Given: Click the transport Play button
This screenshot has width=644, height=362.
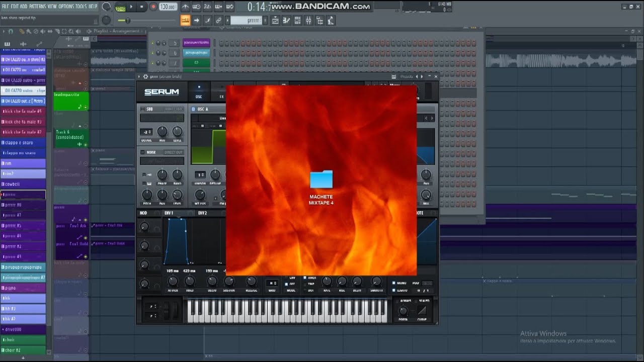Looking at the screenshot, I should [x=131, y=7].
